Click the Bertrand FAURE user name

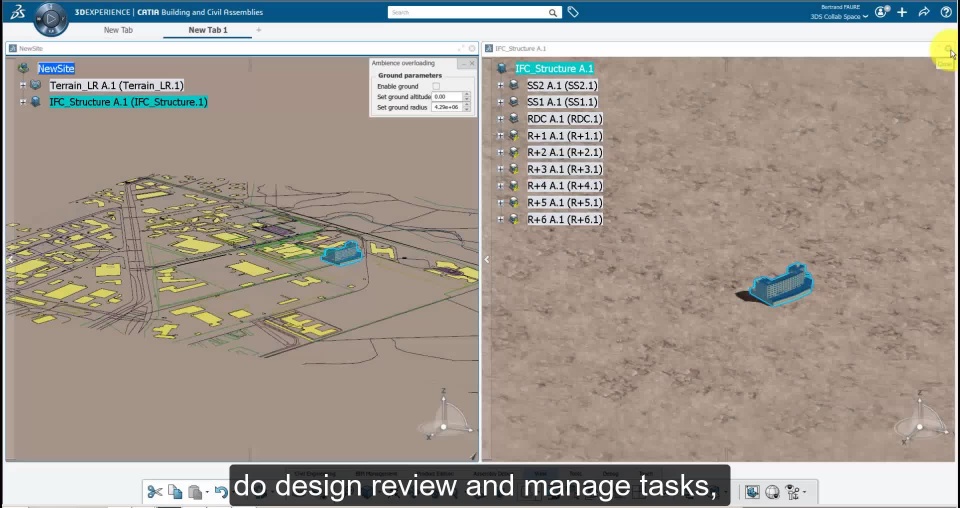pos(841,7)
